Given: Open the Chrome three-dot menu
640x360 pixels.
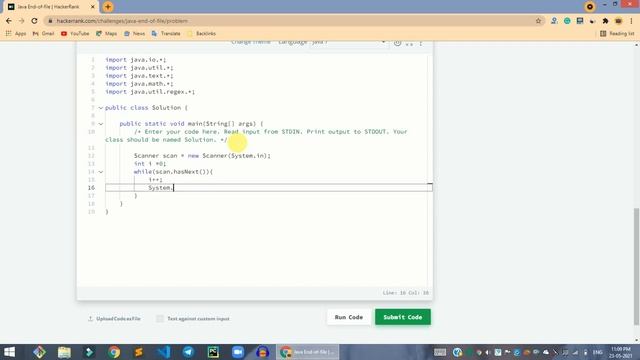Looking at the screenshot, I should coord(631,21).
